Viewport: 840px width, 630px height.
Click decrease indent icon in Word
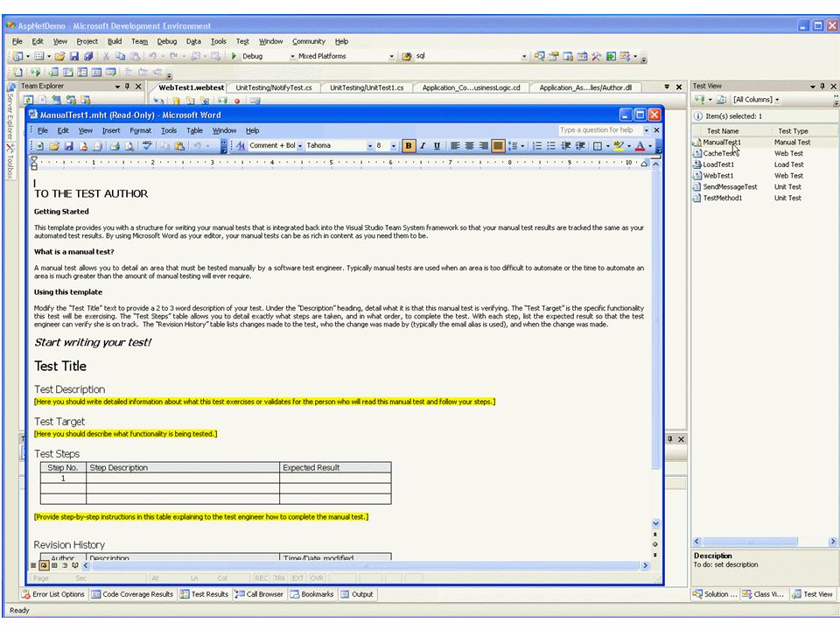pyautogui.click(x=566, y=146)
